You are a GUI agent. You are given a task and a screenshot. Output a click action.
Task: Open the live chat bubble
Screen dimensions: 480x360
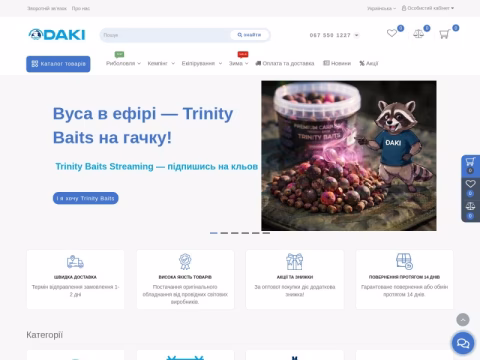point(463,343)
